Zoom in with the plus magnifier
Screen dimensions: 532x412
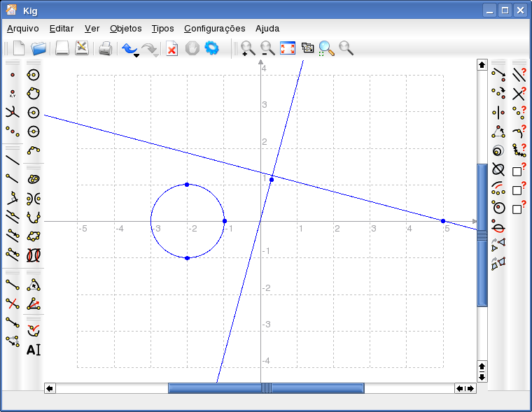click(248, 48)
